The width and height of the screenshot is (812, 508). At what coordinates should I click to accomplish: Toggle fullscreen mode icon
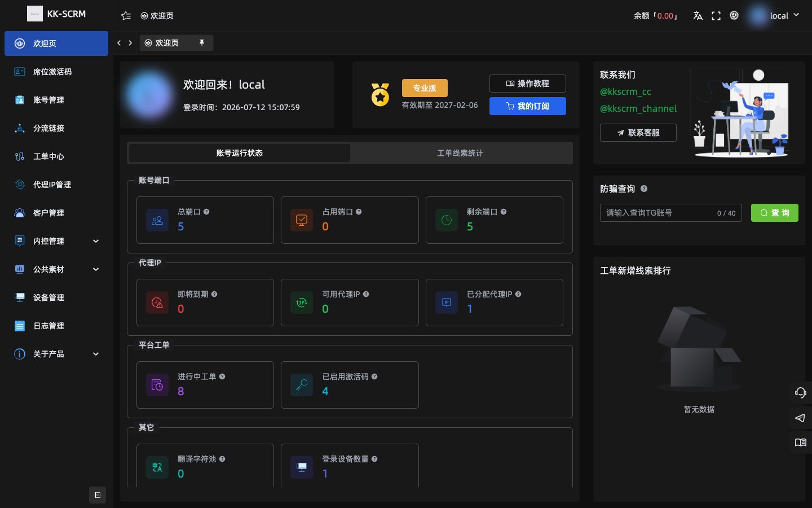pos(716,16)
